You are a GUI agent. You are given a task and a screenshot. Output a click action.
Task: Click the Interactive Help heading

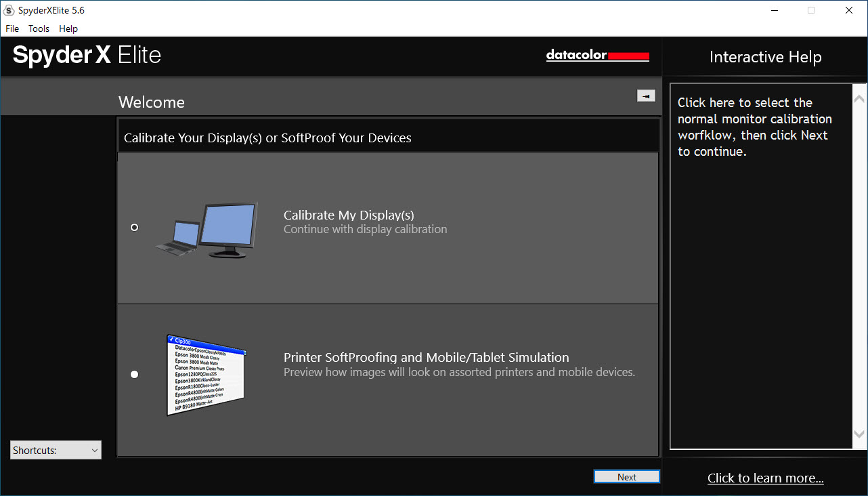766,57
